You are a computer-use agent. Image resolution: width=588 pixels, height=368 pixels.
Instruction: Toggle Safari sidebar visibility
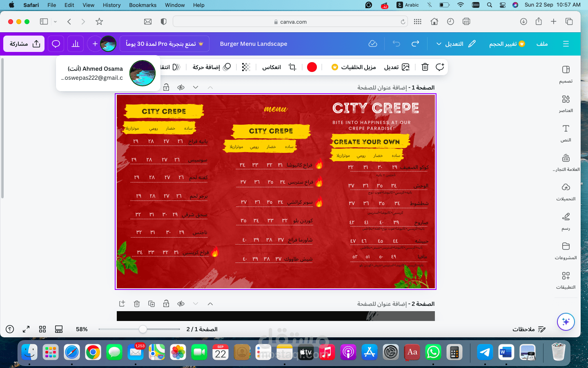[44, 22]
